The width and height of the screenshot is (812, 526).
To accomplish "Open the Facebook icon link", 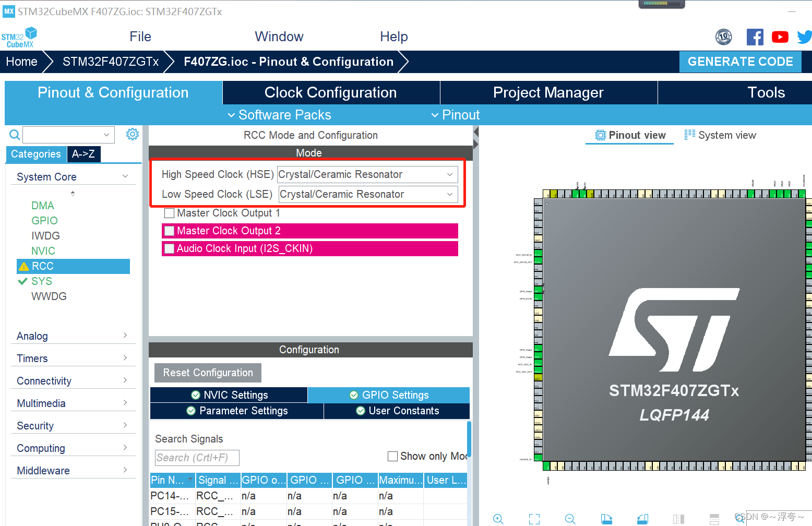I will coord(755,37).
